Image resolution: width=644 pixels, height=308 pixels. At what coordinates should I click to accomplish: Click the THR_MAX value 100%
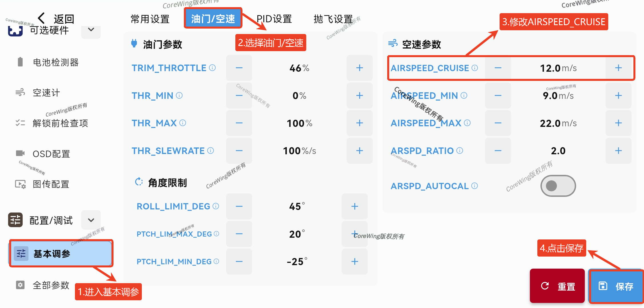[x=299, y=123]
